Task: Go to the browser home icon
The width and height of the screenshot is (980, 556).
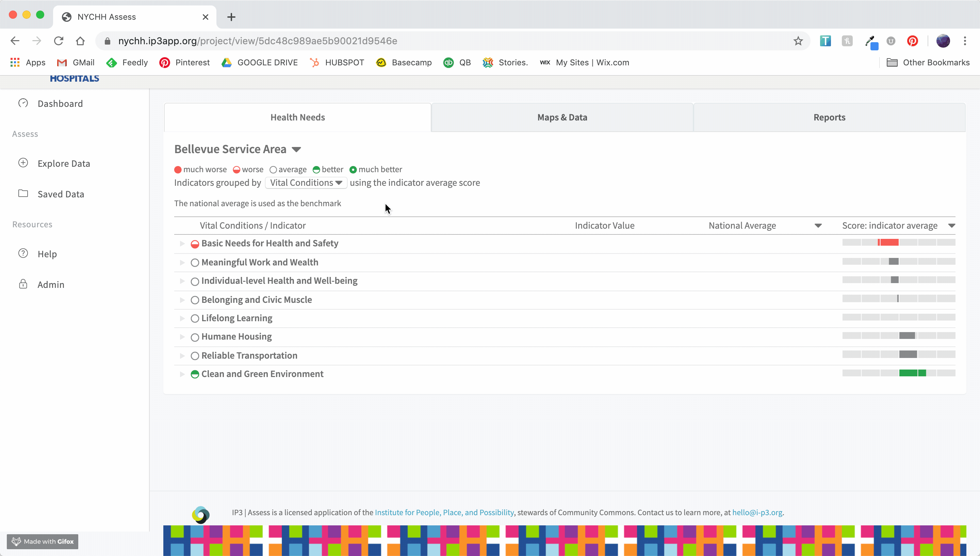Action: pyautogui.click(x=80, y=41)
